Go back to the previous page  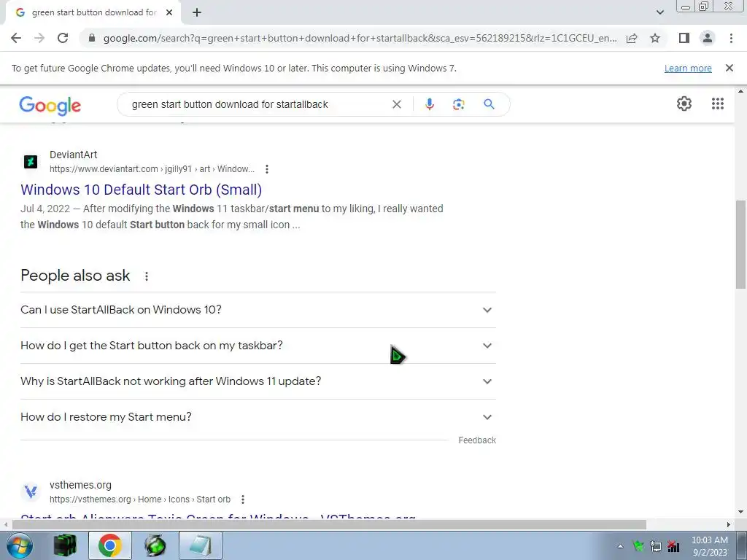pos(16,38)
